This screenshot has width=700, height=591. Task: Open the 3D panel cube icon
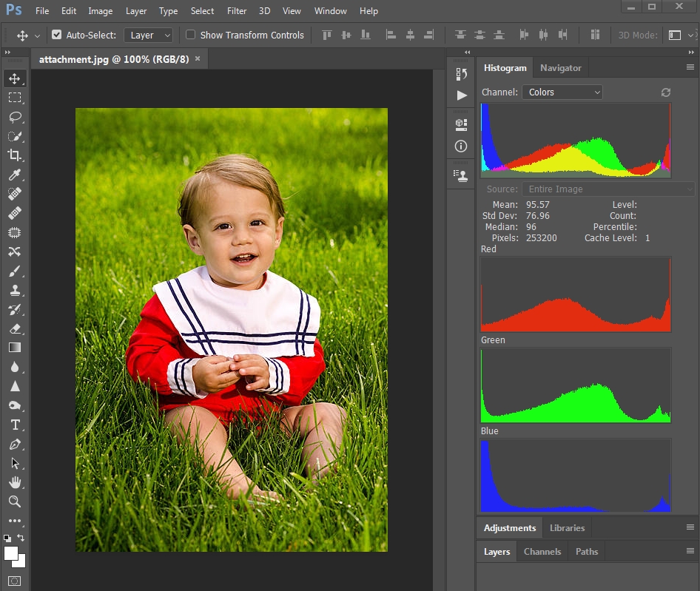[461, 125]
